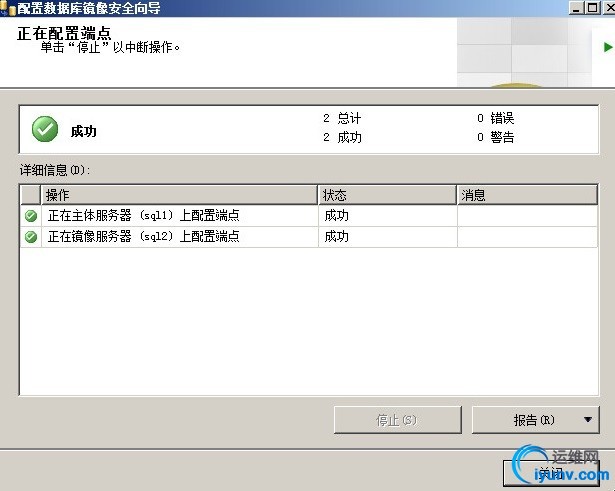
Task: Click the green status icon for sql1 row
Action: [x=31, y=216]
